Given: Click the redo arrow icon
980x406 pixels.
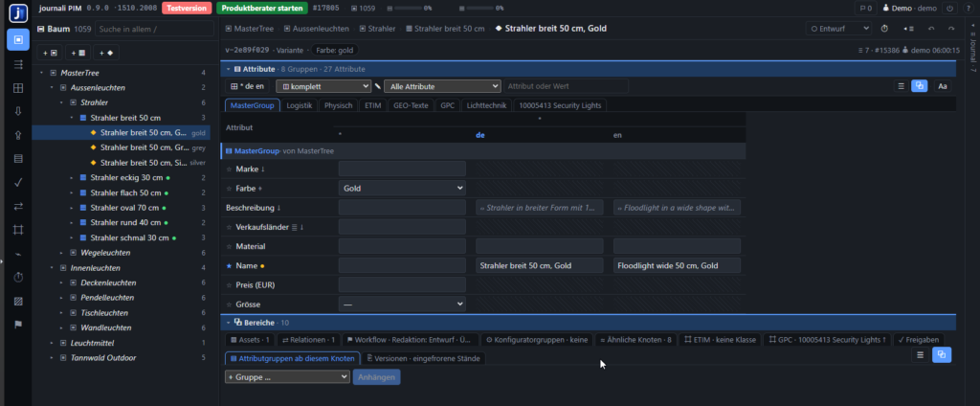Looking at the screenshot, I should [x=951, y=29].
